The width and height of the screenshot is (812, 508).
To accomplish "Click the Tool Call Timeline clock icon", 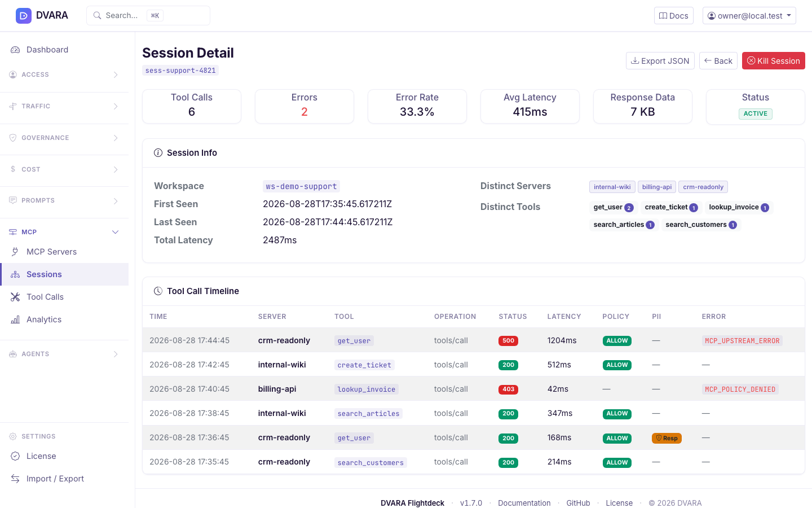I will 158,291.
